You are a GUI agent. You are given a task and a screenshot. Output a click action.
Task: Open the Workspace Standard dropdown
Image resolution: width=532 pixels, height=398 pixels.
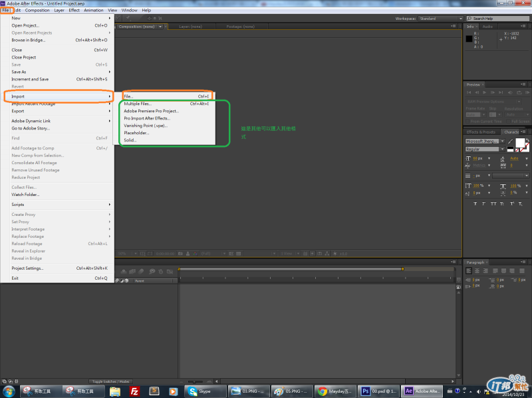tap(441, 19)
